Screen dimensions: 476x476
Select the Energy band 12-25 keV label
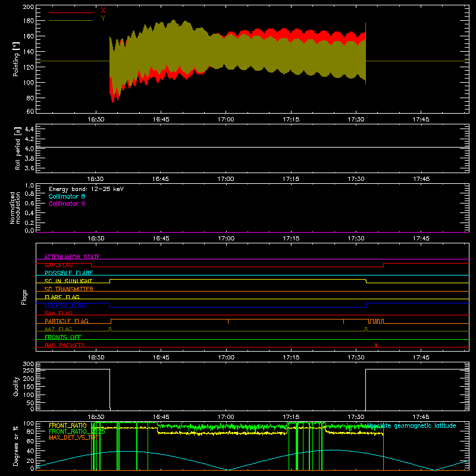click(x=86, y=189)
